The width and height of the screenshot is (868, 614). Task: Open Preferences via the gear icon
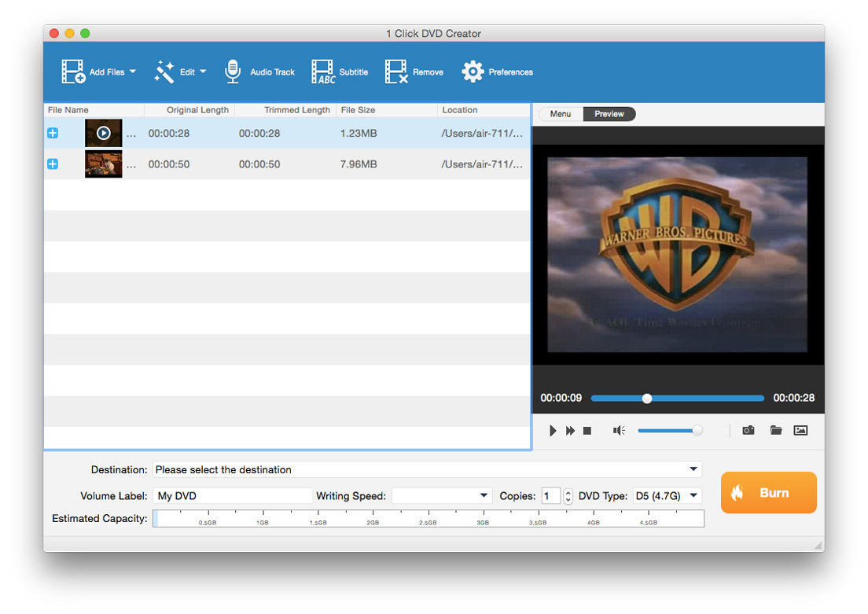pos(473,72)
